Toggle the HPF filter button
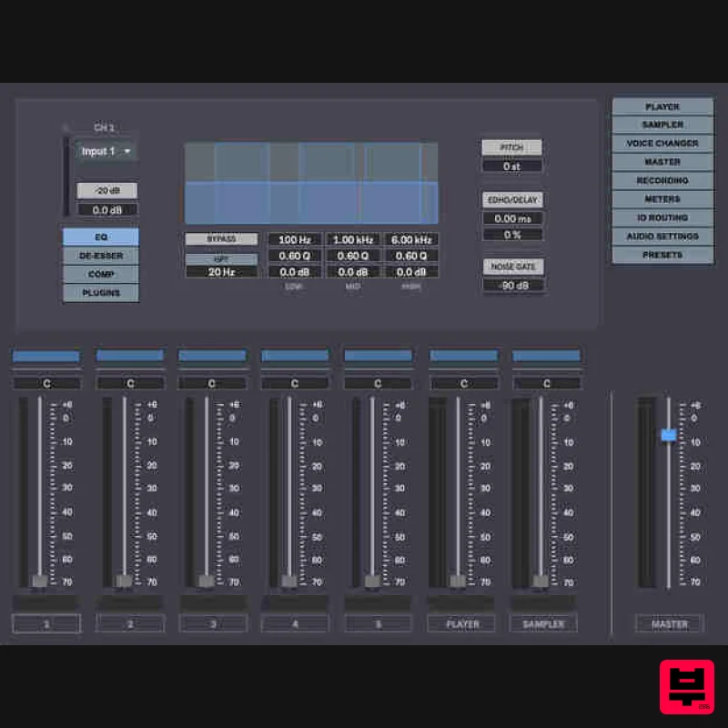 tap(220, 258)
